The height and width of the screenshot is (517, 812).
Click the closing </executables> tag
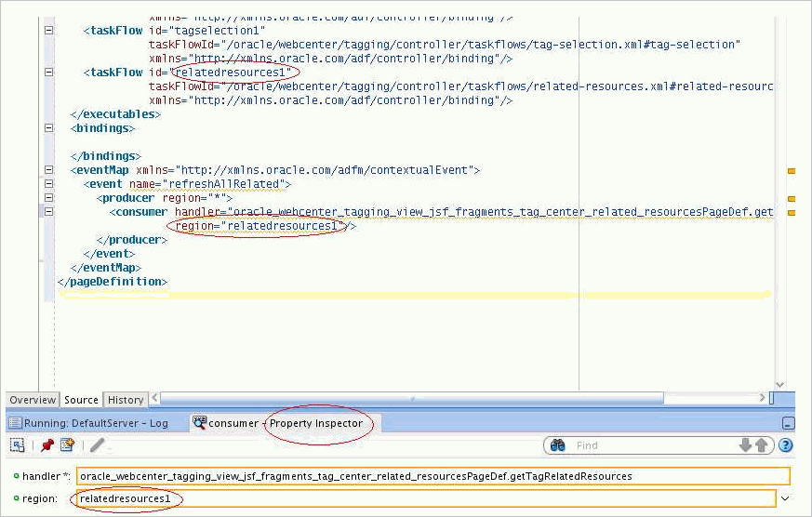click(x=115, y=113)
